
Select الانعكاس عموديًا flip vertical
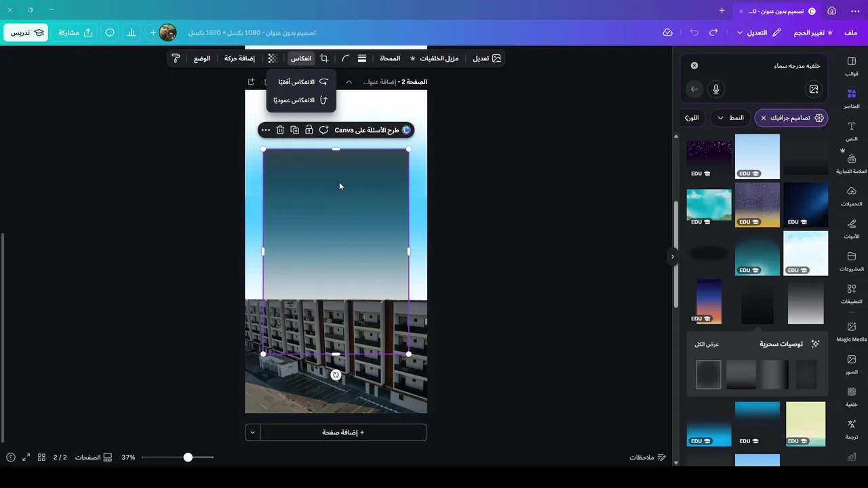tap(301, 100)
